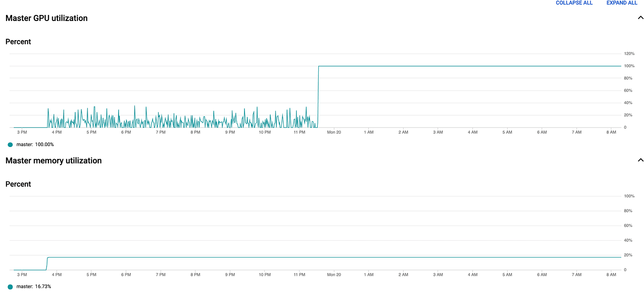Collapse the Master memory utilization section chevron
644x294 pixels.
click(640, 160)
